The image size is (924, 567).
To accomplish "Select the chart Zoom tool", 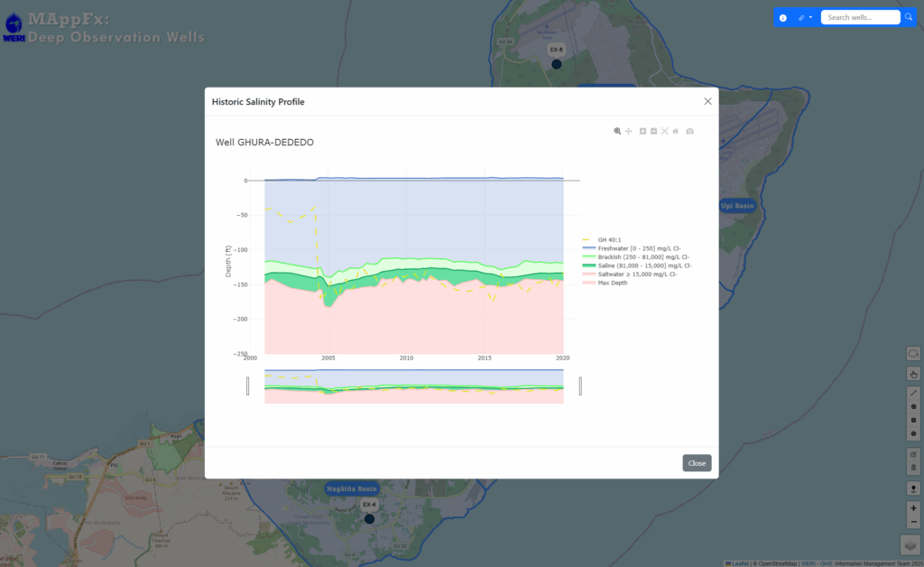I will 618,132.
